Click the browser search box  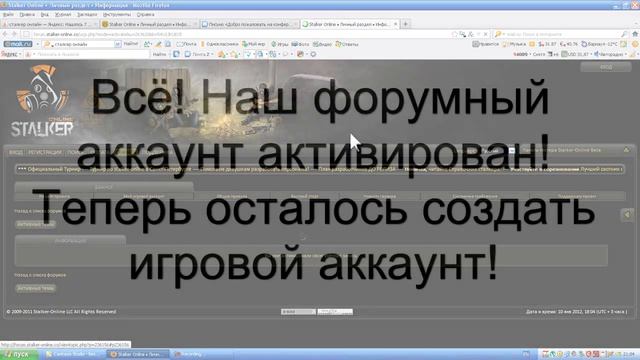click(561, 34)
